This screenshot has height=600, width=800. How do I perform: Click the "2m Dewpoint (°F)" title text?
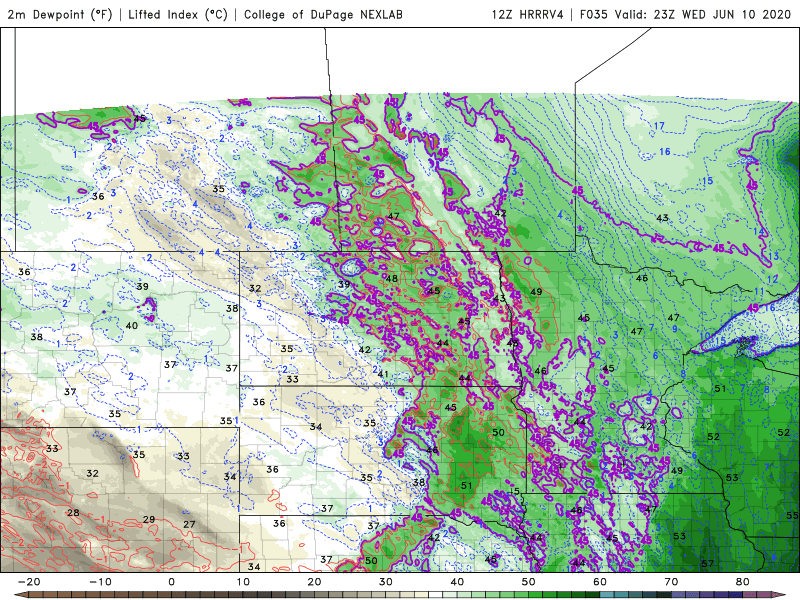(x=60, y=14)
